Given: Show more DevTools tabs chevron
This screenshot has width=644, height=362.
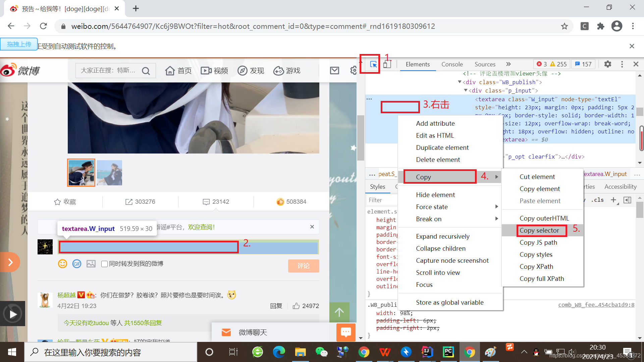Looking at the screenshot, I should coord(508,64).
